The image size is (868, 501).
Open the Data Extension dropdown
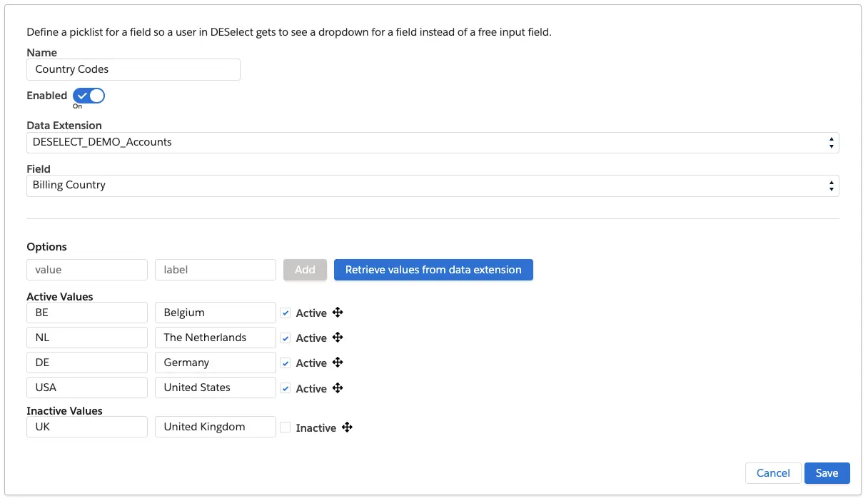click(x=432, y=142)
